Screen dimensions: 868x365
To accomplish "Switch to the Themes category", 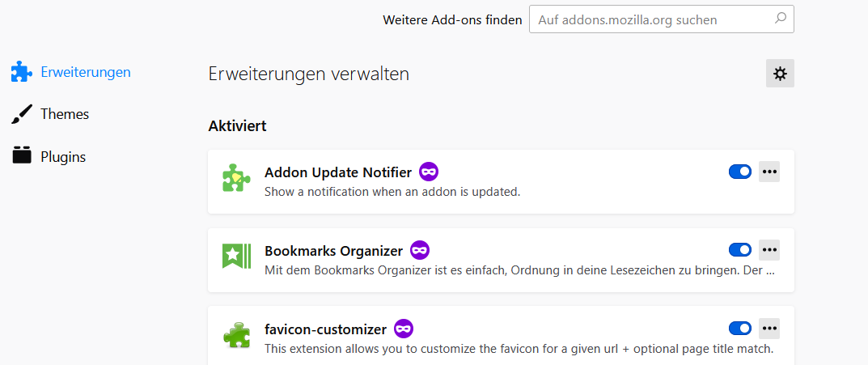I will (65, 114).
